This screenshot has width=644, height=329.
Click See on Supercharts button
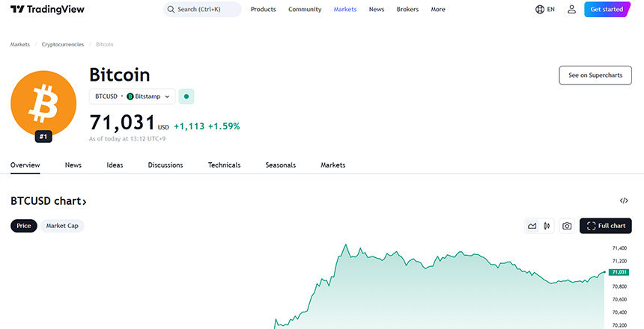pos(595,76)
